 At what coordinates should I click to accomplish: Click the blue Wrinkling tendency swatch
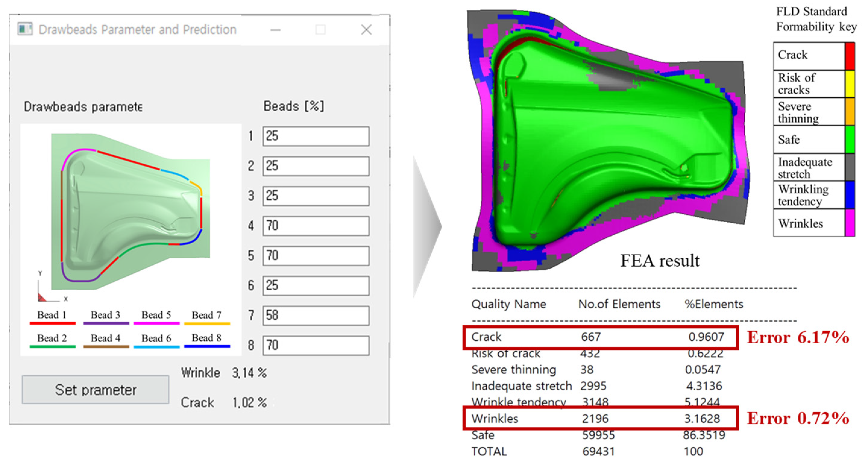pyautogui.click(x=850, y=195)
